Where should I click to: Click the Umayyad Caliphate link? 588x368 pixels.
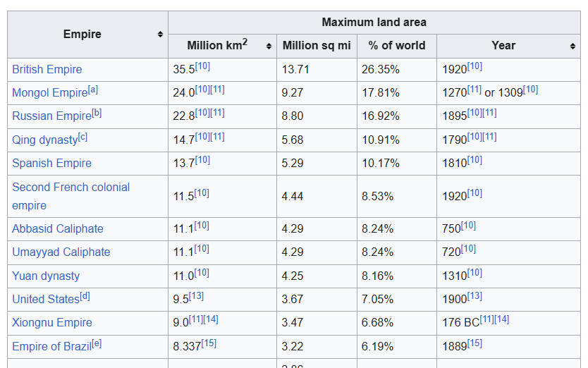pos(61,252)
